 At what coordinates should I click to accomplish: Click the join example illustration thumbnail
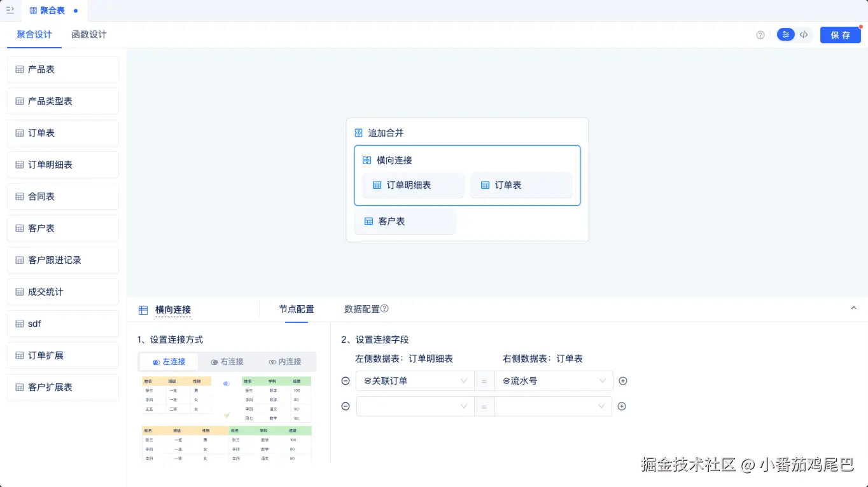(227, 418)
